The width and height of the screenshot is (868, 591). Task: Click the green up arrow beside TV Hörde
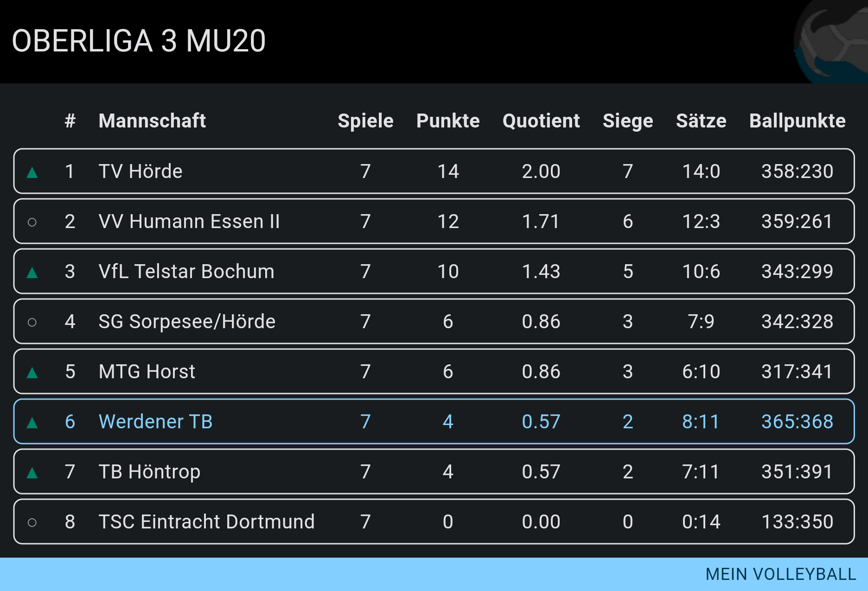[x=32, y=173]
